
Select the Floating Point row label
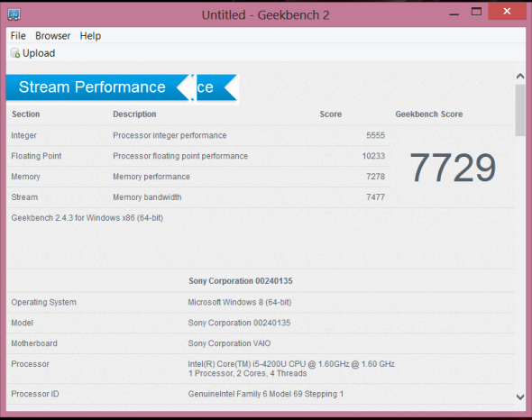tap(36, 156)
